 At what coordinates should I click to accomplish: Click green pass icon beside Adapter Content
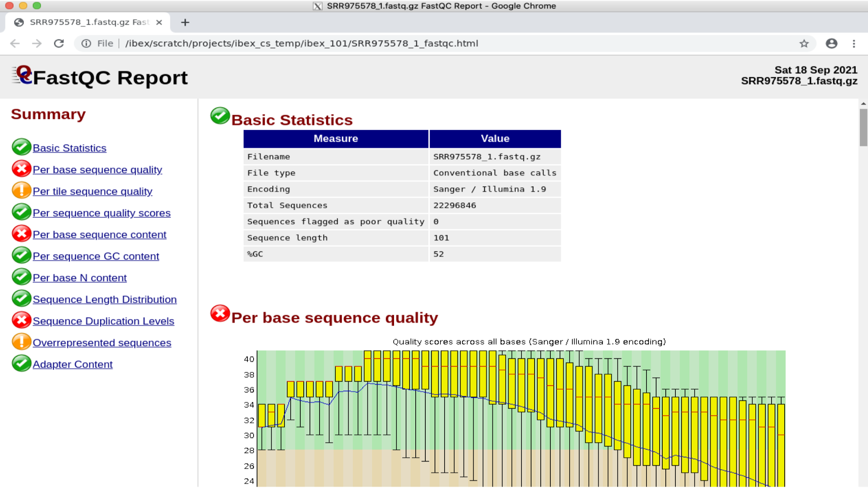click(x=21, y=363)
